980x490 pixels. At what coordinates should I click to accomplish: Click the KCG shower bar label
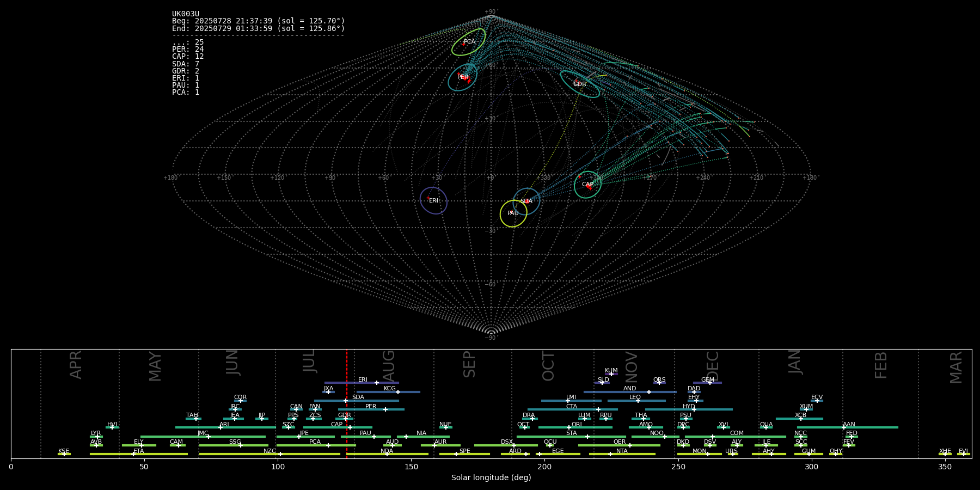(390, 389)
